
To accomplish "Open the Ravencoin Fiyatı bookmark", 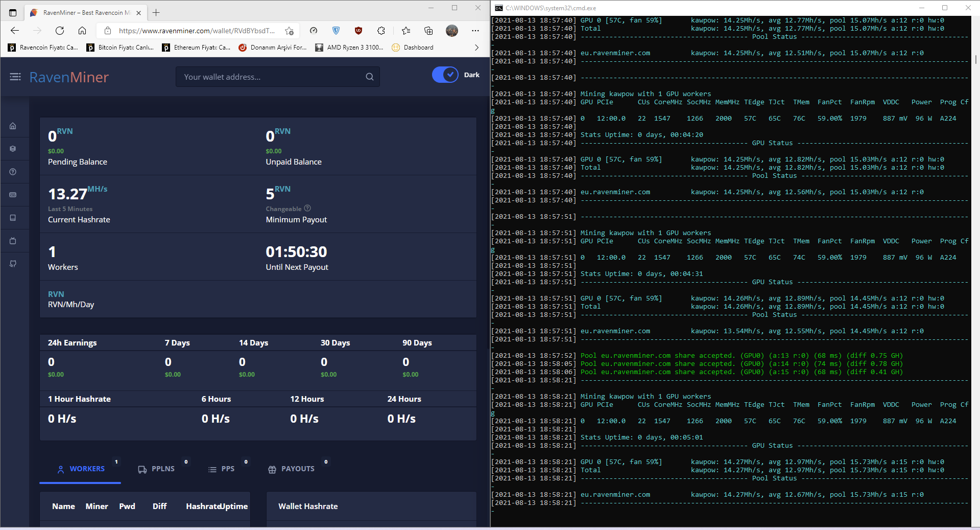I will pyautogui.click(x=43, y=48).
